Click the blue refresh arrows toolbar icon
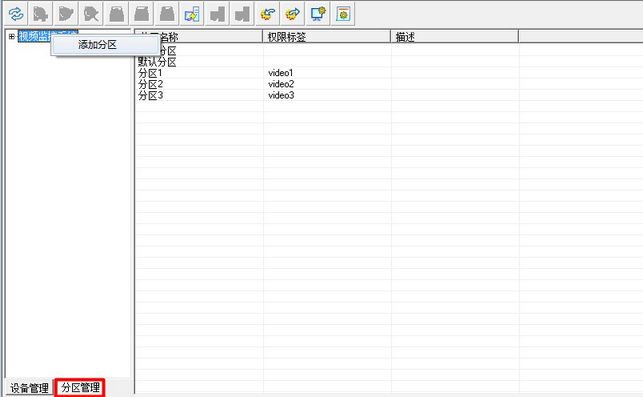 (16, 14)
